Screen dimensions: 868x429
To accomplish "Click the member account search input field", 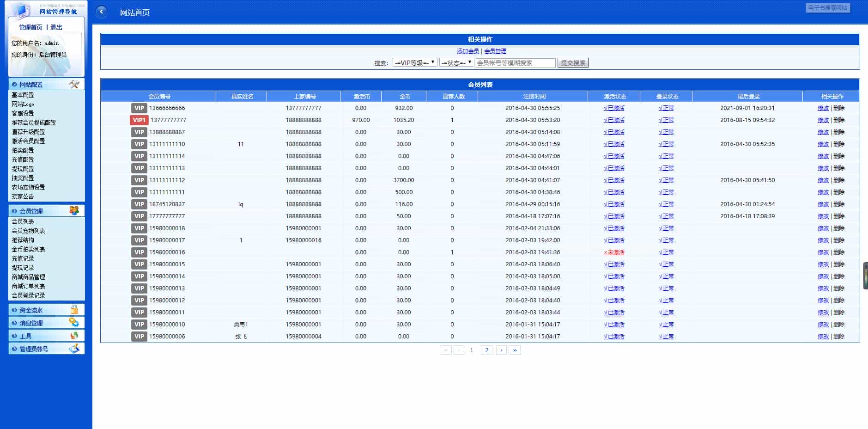I will pyautogui.click(x=515, y=63).
